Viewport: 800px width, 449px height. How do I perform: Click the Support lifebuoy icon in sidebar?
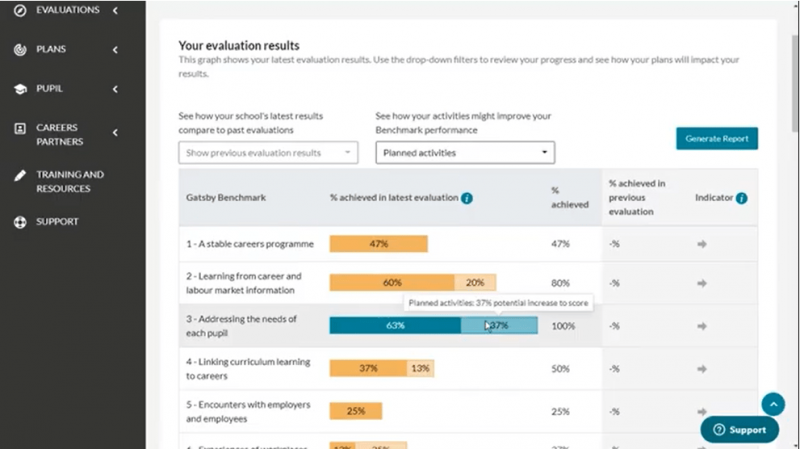click(x=20, y=222)
